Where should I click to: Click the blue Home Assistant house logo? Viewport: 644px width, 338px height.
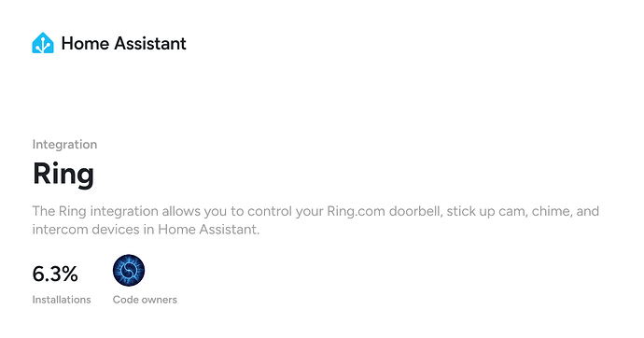point(43,43)
